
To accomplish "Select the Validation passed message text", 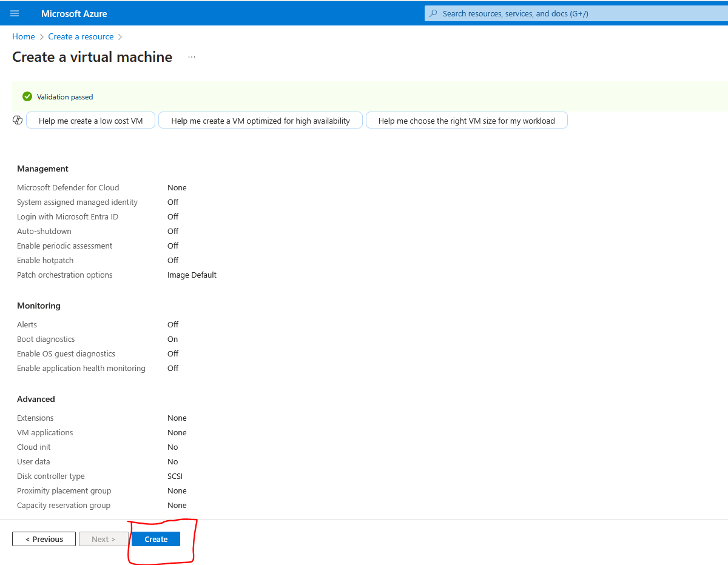I will (x=65, y=97).
